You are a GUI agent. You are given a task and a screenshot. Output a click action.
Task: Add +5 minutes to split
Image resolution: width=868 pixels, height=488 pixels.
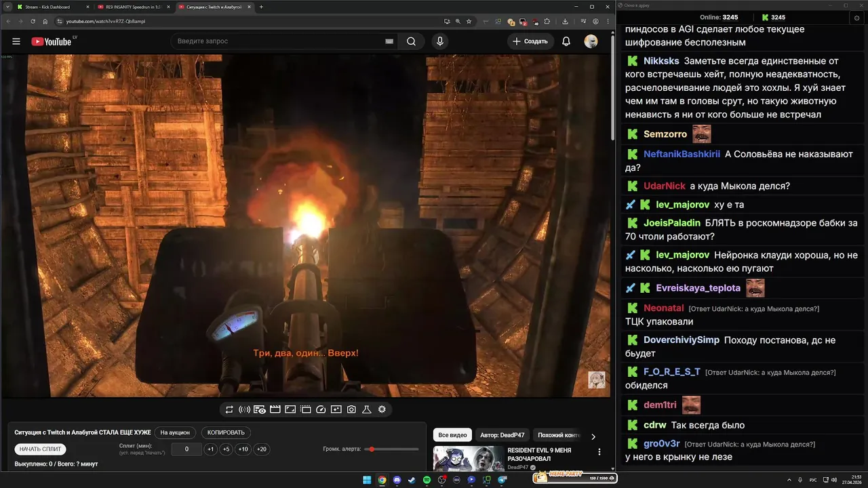226,449
